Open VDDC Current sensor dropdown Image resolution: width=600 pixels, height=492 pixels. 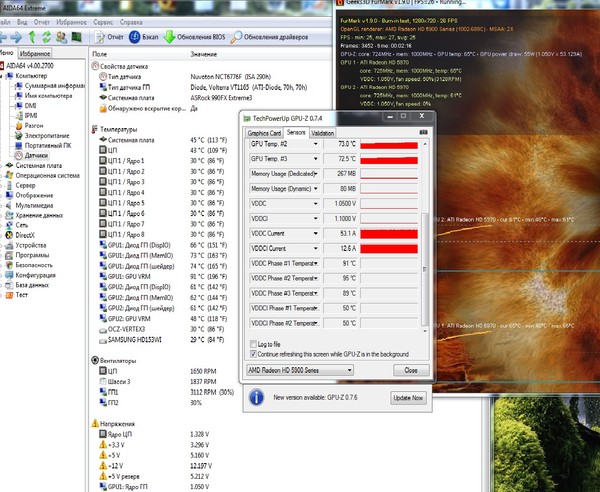pyautogui.click(x=316, y=233)
